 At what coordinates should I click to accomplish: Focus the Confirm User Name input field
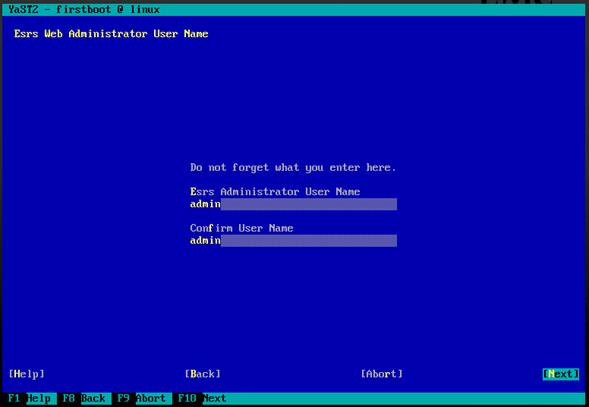[293, 241]
